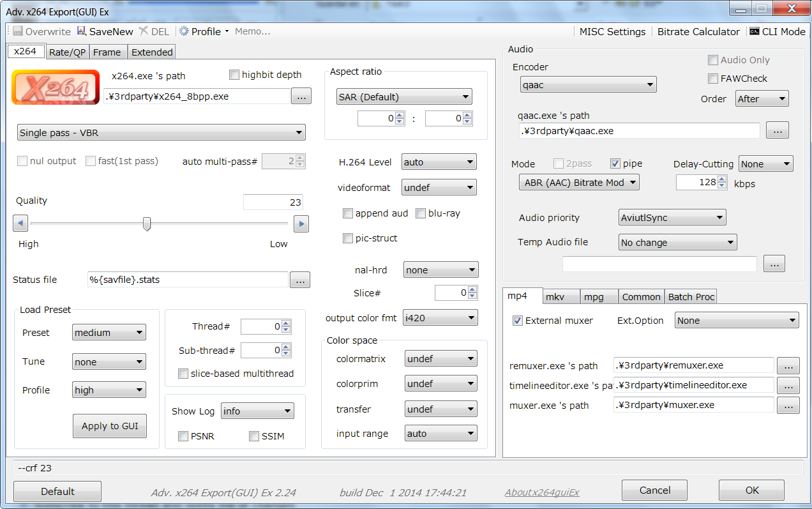This screenshot has height=509, width=812.
Task: Browse for Status file location
Action: coord(300,280)
